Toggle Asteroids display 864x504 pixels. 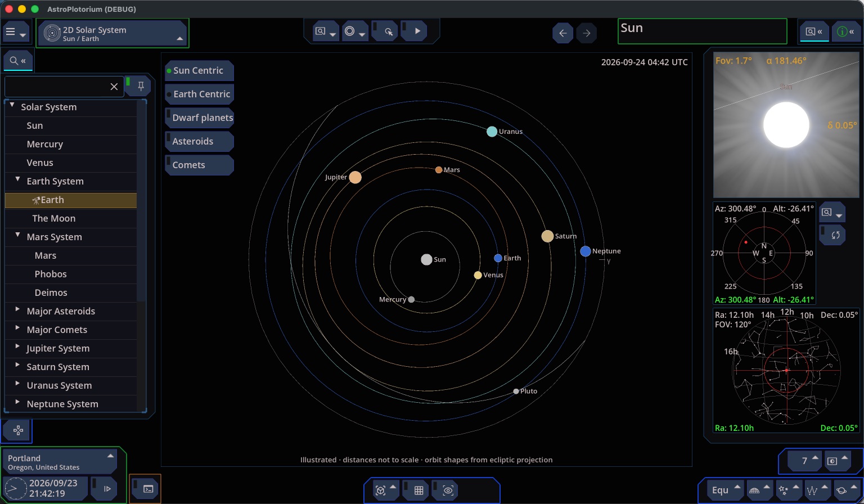pos(199,142)
